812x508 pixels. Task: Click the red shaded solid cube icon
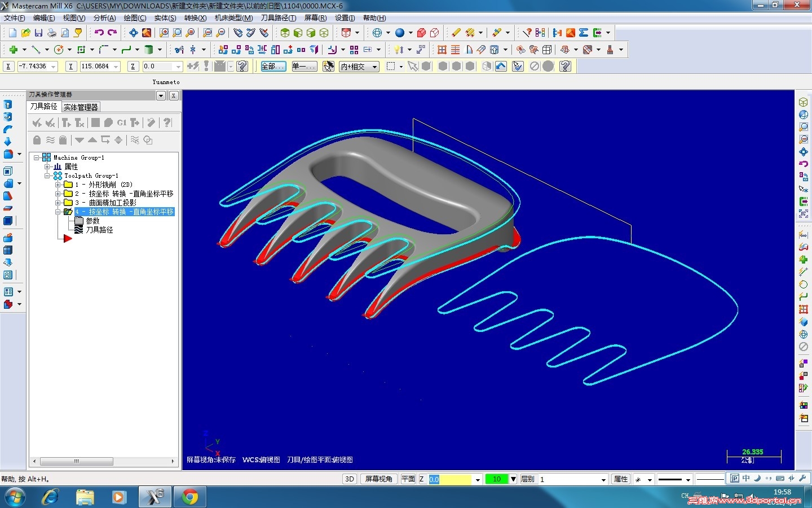[x=421, y=33]
